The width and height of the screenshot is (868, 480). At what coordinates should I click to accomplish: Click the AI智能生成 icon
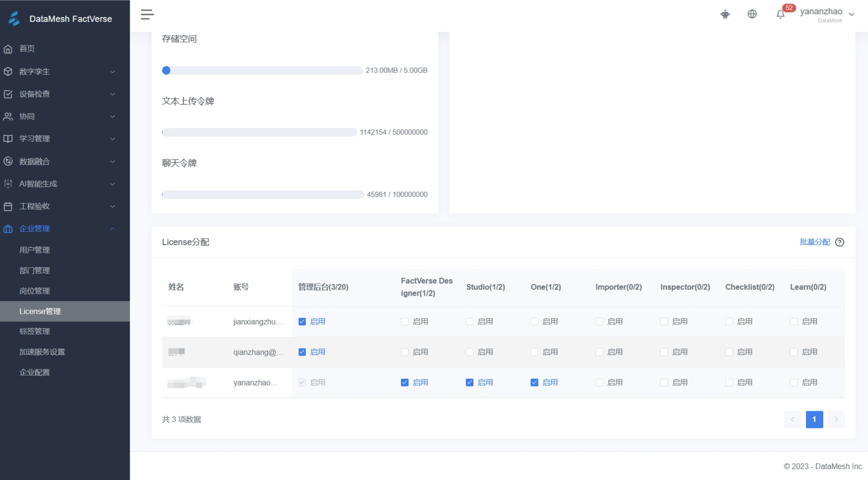point(8,184)
